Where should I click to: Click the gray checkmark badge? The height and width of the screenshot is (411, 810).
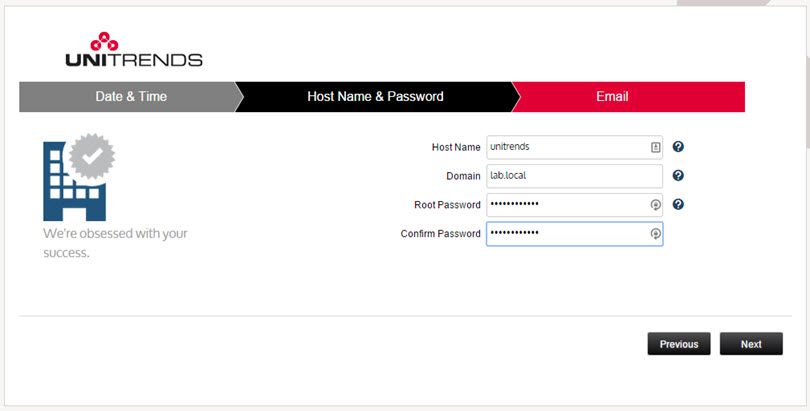pos(91,156)
